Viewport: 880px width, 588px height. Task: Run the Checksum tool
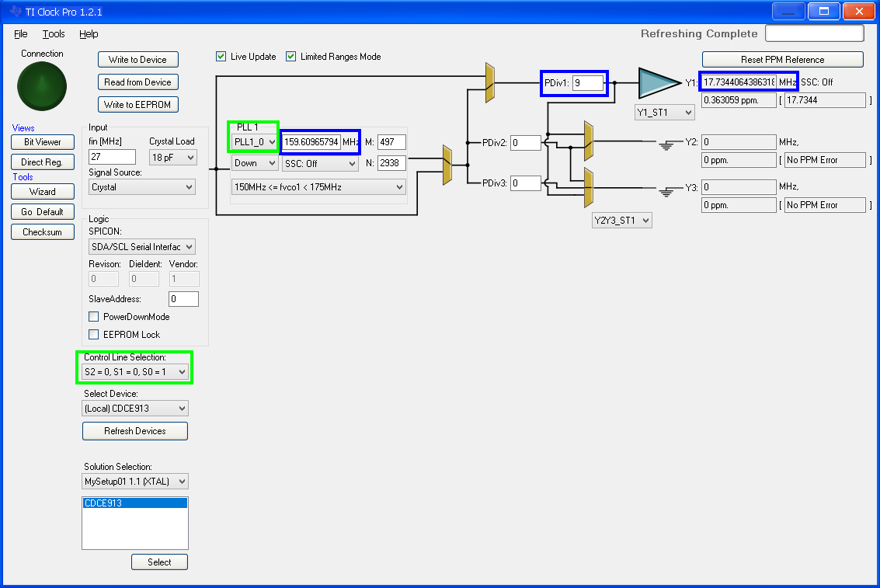(x=43, y=231)
